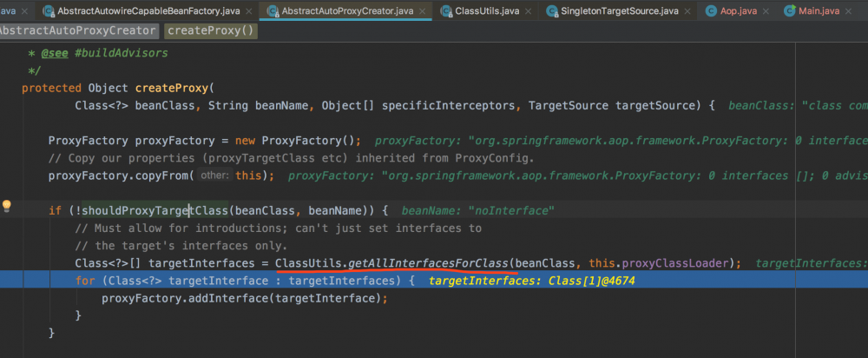Image resolution: width=868 pixels, height=358 pixels.
Task: Click the AbstractAutoProxyCreator breadcrumb
Action: 79,31
